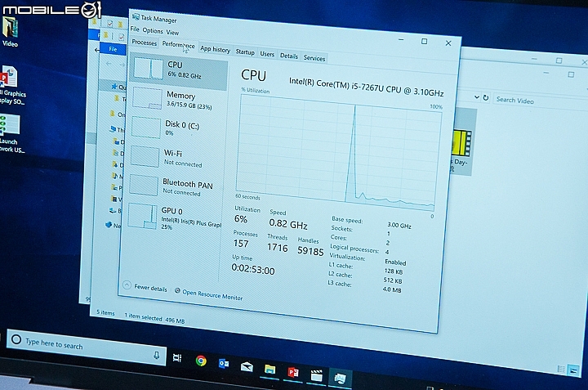This screenshot has width=588, height=390.
Task: Click the Task Manager title bar icon
Action: tap(136, 16)
